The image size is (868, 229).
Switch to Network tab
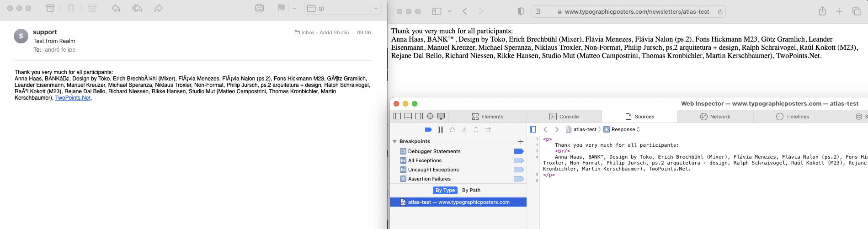[715, 117]
